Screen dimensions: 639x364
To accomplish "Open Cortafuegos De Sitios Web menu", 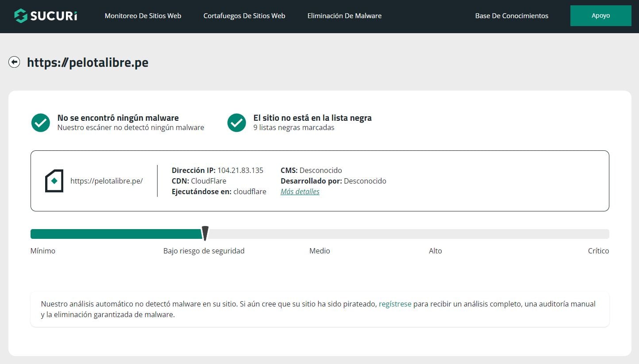I will [244, 16].
